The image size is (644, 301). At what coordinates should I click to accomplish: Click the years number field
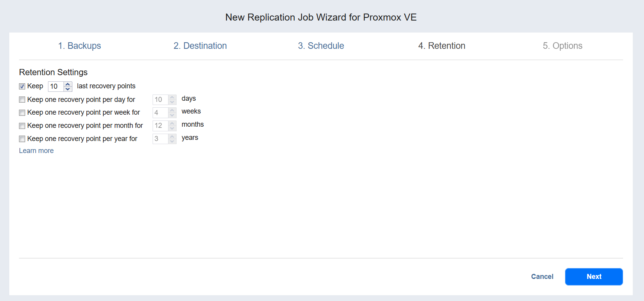(160, 139)
